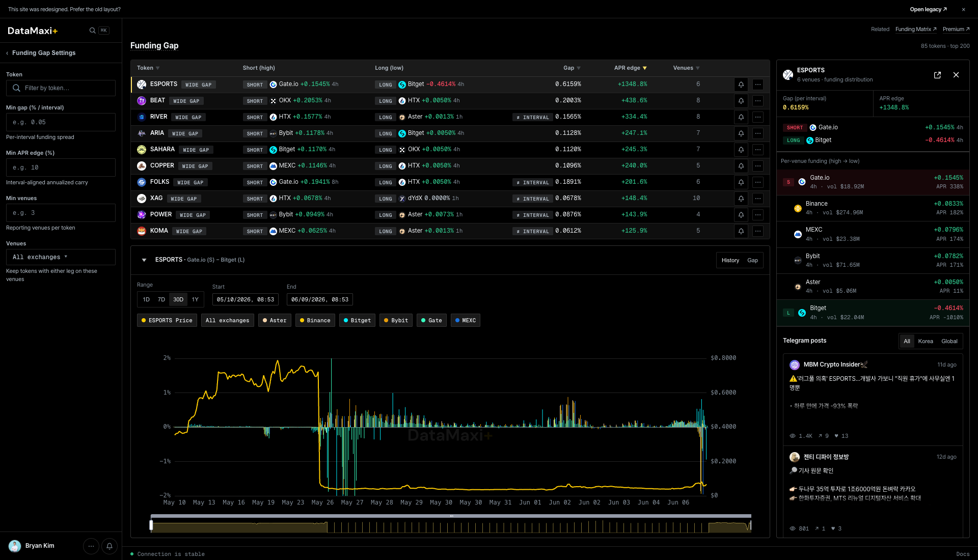Filter Telegram posts to Korea
Image resolution: width=978 pixels, height=560 pixels.
[926, 342]
